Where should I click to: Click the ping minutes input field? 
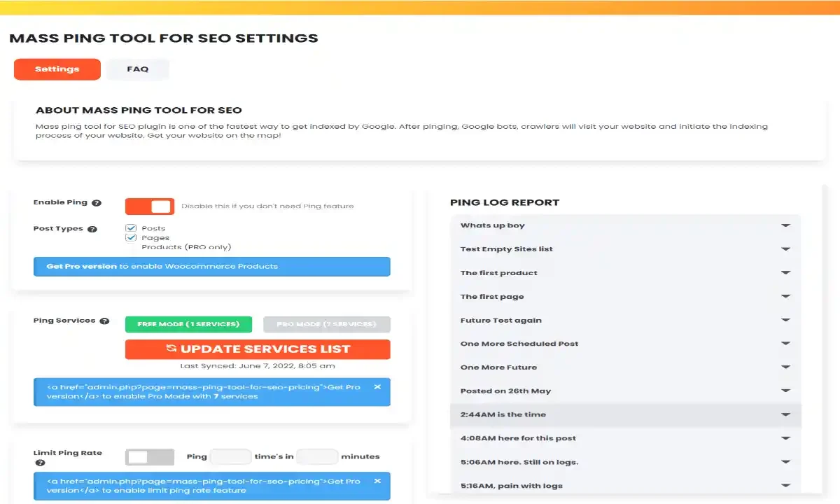(317, 457)
